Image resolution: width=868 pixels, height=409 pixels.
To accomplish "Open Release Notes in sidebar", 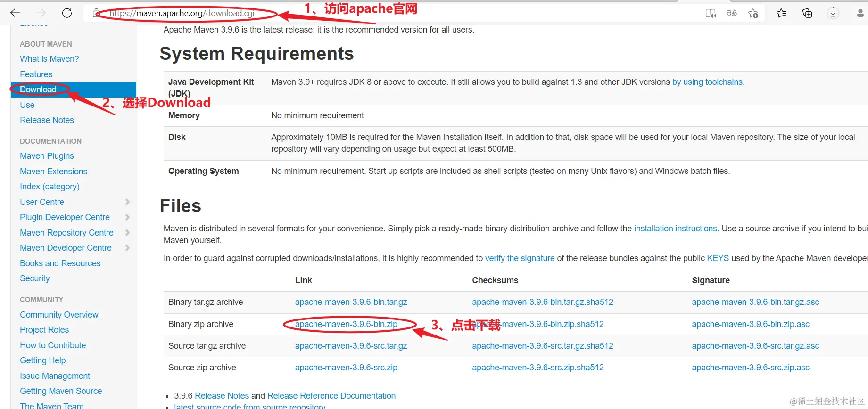I will [x=47, y=120].
